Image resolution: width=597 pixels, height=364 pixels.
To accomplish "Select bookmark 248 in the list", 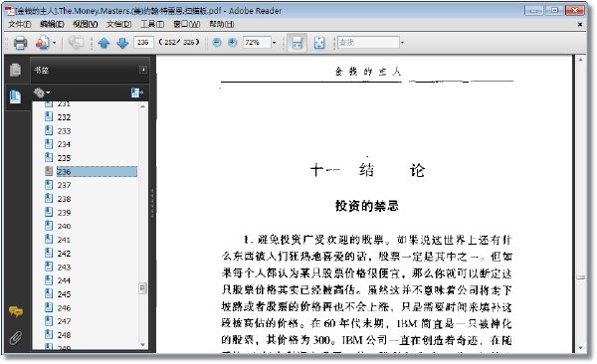I will tap(64, 335).
